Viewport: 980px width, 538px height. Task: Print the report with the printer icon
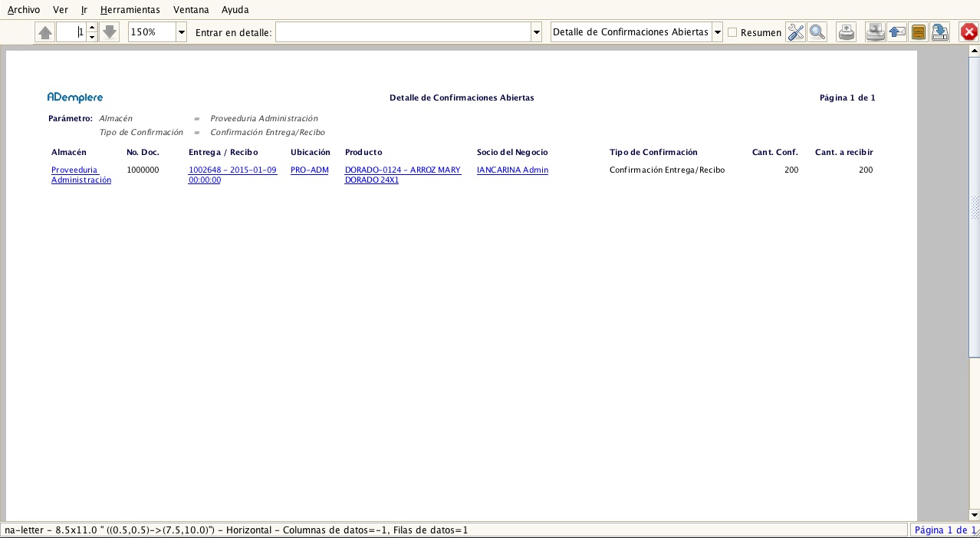coord(847,32)
